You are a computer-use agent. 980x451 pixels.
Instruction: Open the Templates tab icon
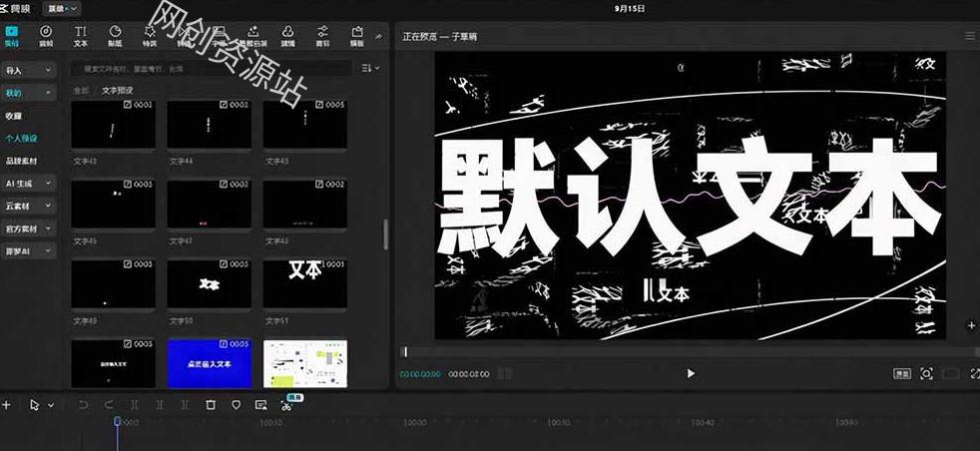(x=357, y=36)
